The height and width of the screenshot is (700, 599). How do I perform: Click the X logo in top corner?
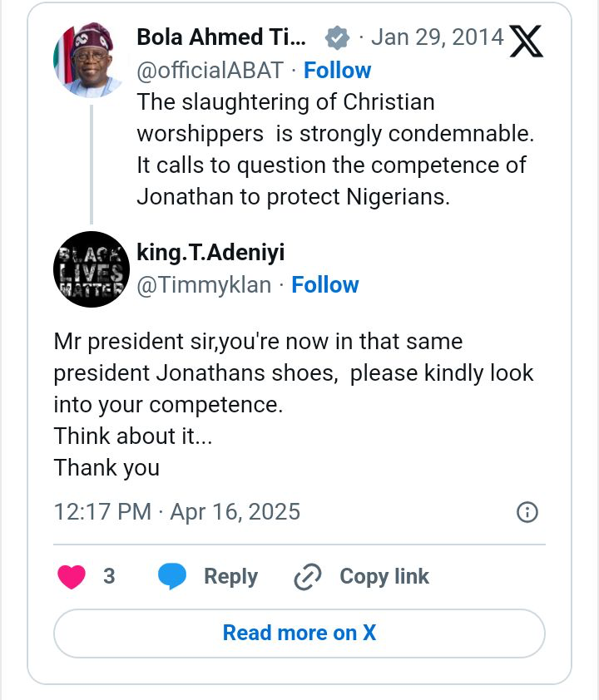pyautogui.click(x=526, y=39)
